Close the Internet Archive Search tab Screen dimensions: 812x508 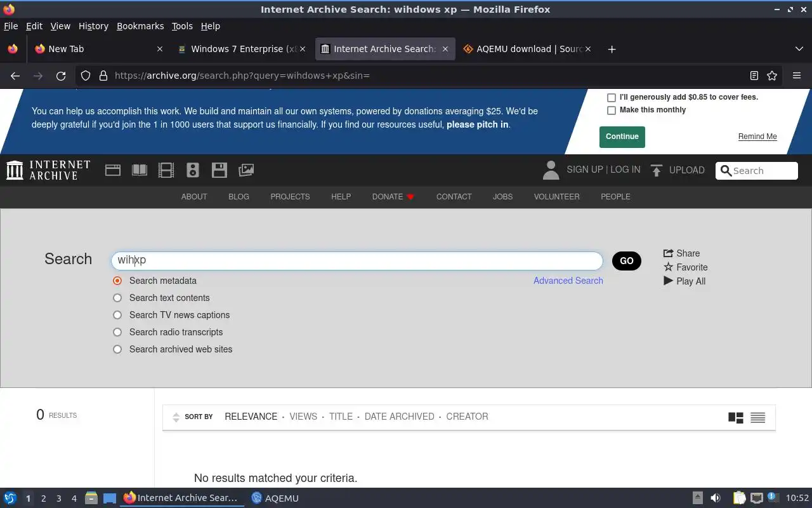445,49
